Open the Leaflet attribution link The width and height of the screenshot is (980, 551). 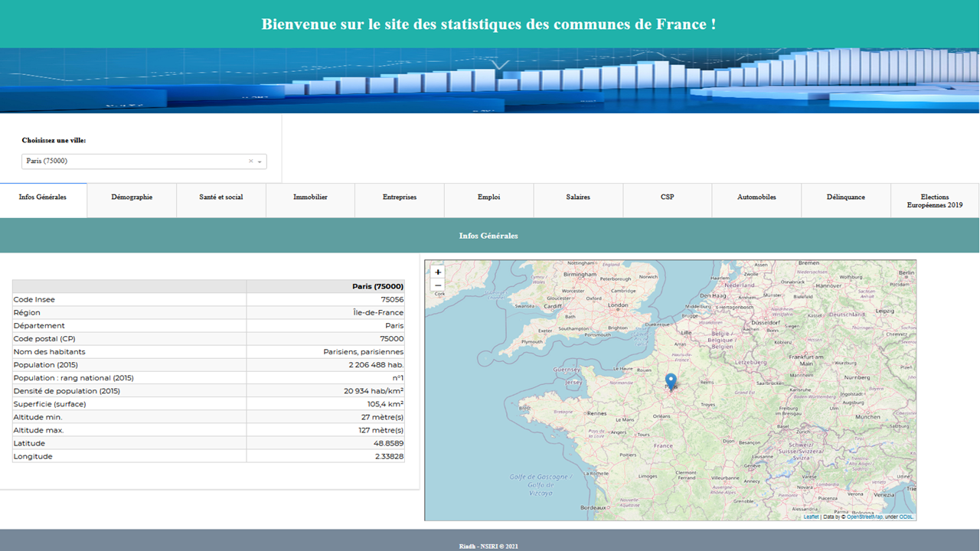pos(811,517)
